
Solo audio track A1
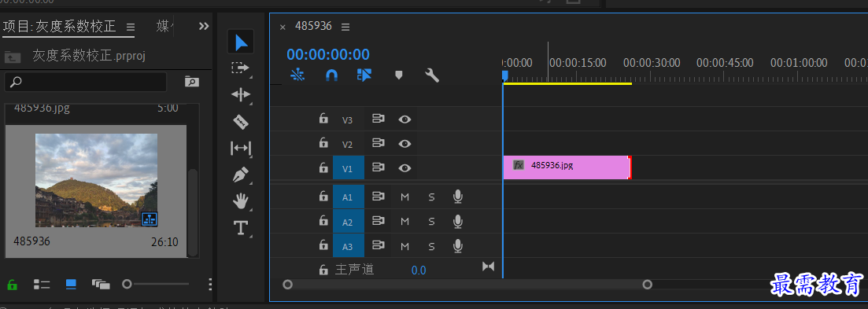431,197
